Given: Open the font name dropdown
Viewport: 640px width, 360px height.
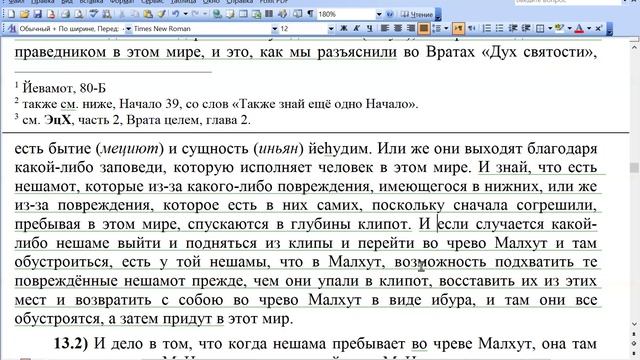Looking at the screenshot, I should pos(274,29).
